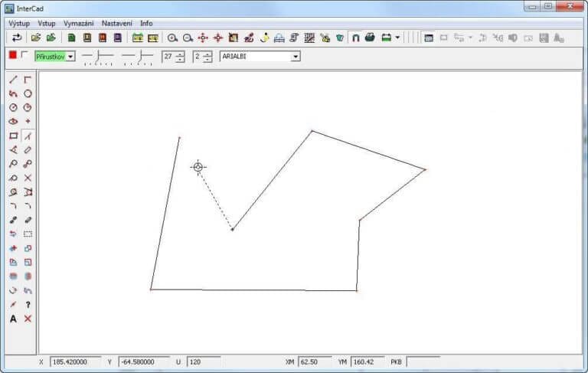Click the spinner arrows beside value 27
588x373 pixels.
[x=180, y=57]
